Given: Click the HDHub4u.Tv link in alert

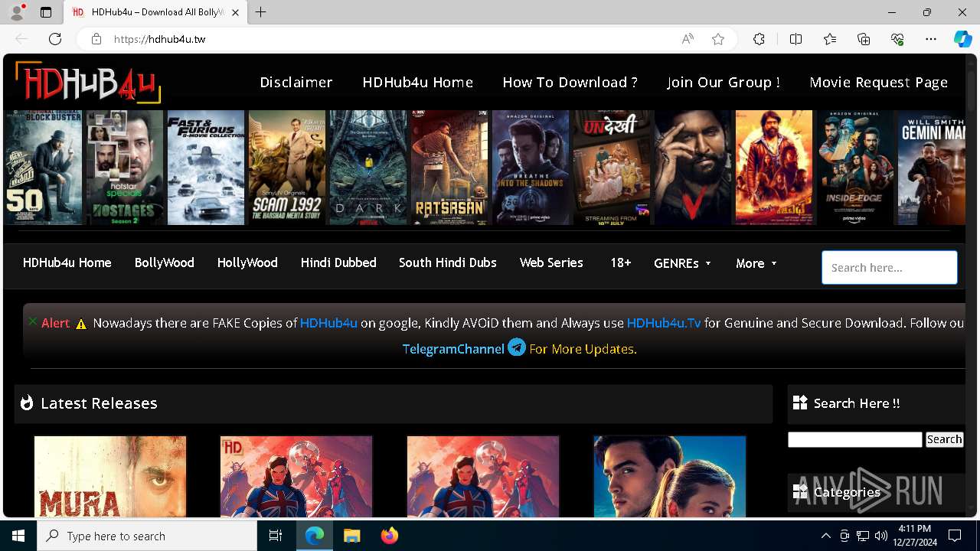Looking at the screenshot, I should [x=664, y=323].
